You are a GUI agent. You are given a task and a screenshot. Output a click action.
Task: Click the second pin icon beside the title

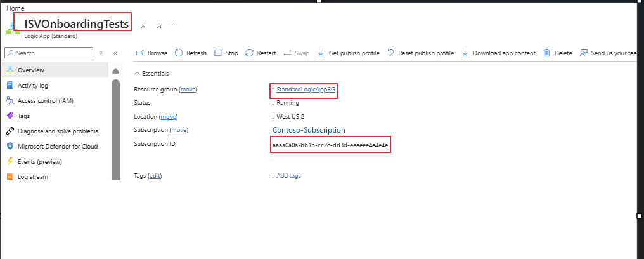click(159, 25)
